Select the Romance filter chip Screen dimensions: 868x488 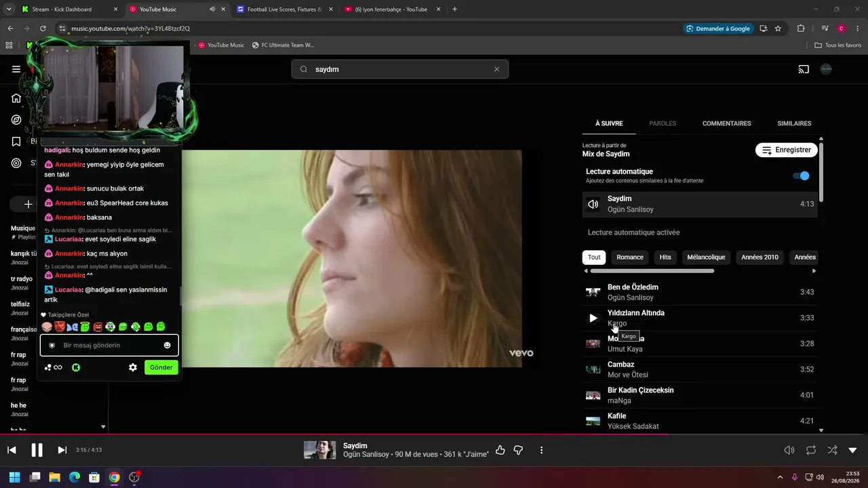click(630, 257)
